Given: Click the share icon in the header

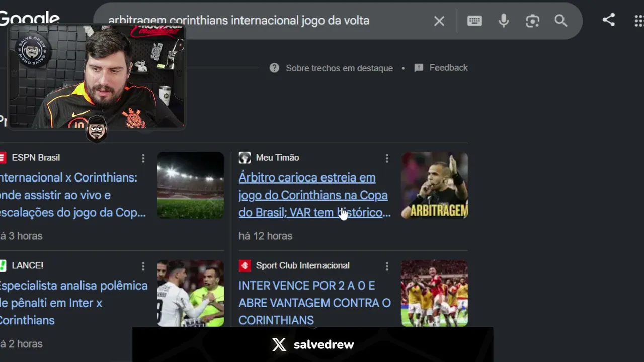Looking at the screenshot, I should [609, 20].
